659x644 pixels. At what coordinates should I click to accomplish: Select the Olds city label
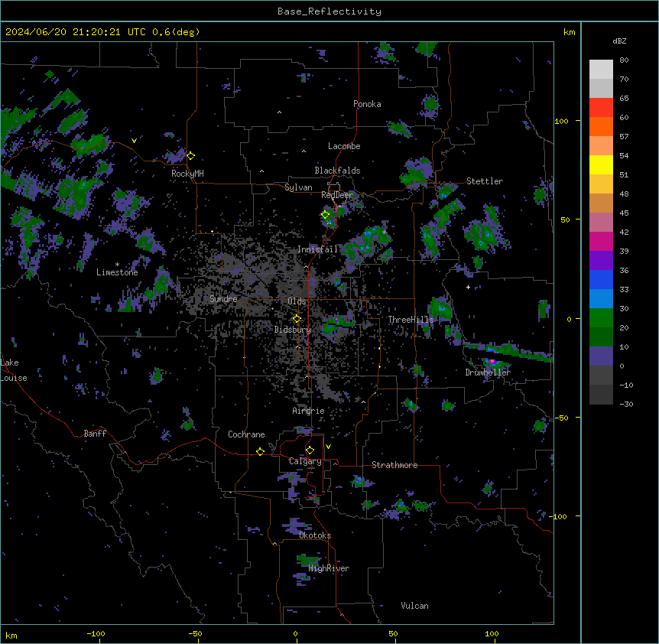coord(297,301)
